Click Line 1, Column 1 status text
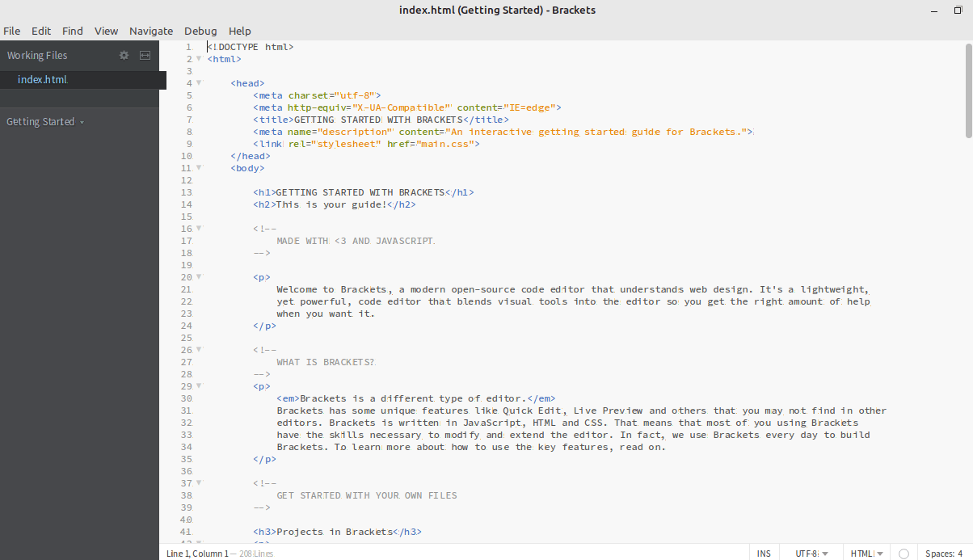Screen dimensions: 973x560 click(196, 554)
